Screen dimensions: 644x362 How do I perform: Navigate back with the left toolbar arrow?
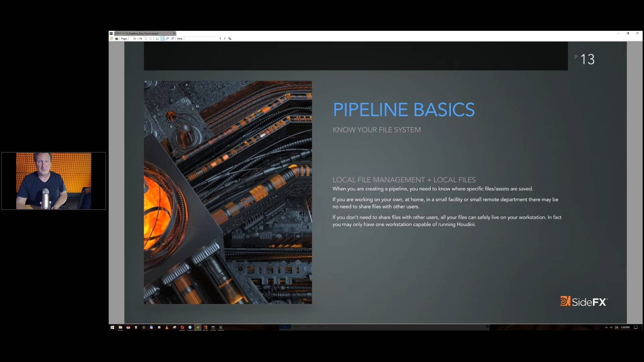tap(146, 39)
